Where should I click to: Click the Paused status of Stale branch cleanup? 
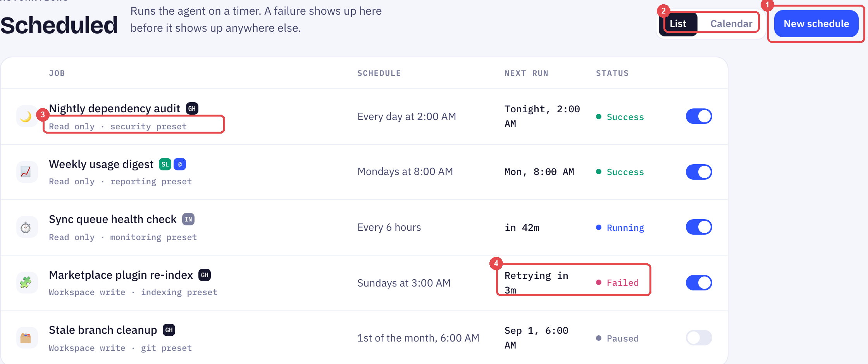point(617,338)
